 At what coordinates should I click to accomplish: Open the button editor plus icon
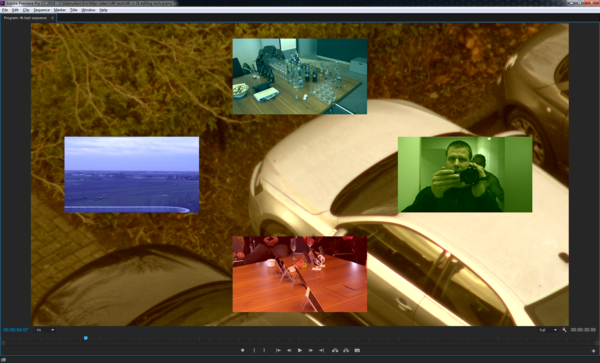pyautogui.click(x=593, y=351)
